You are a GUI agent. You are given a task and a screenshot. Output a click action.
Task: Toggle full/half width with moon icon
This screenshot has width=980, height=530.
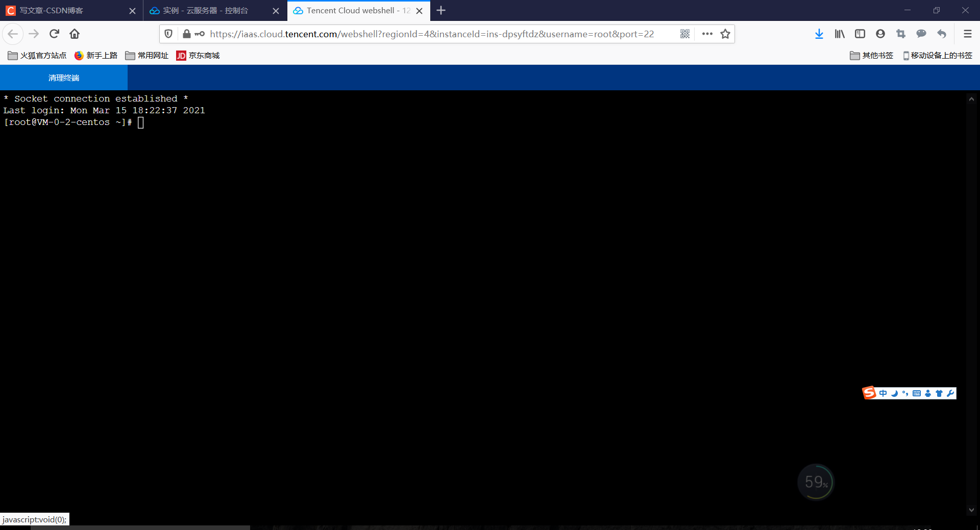[x=894, y=393]
